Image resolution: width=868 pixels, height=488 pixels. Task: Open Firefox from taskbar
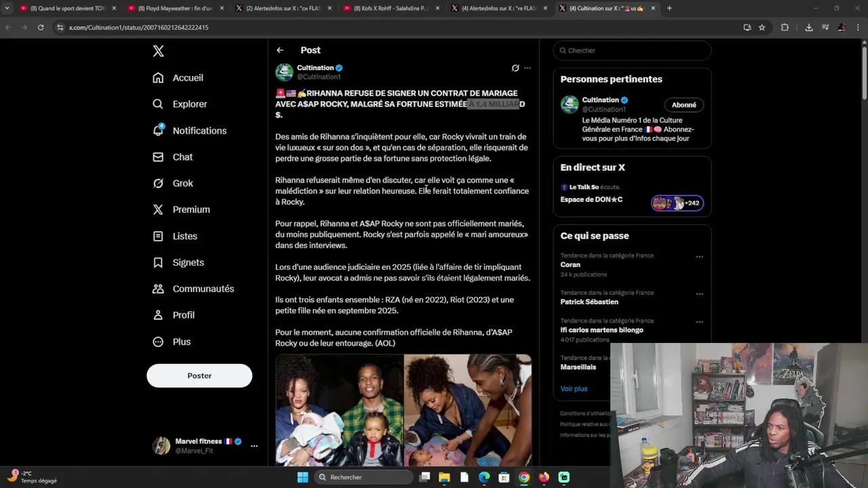544,477
